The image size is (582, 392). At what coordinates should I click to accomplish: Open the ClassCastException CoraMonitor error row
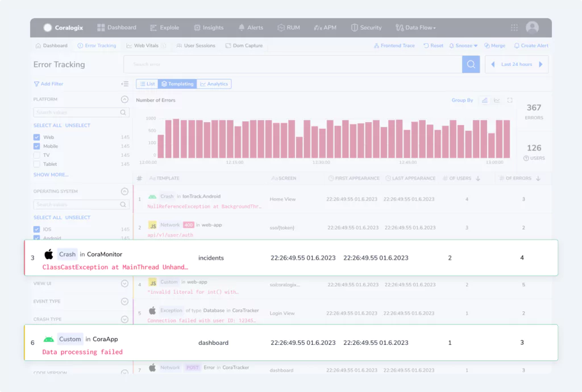pyautogui.click(x=291, y=258)
